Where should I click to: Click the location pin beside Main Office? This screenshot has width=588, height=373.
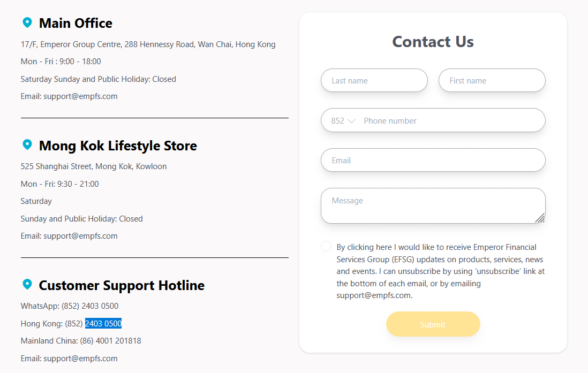[27, 22]
